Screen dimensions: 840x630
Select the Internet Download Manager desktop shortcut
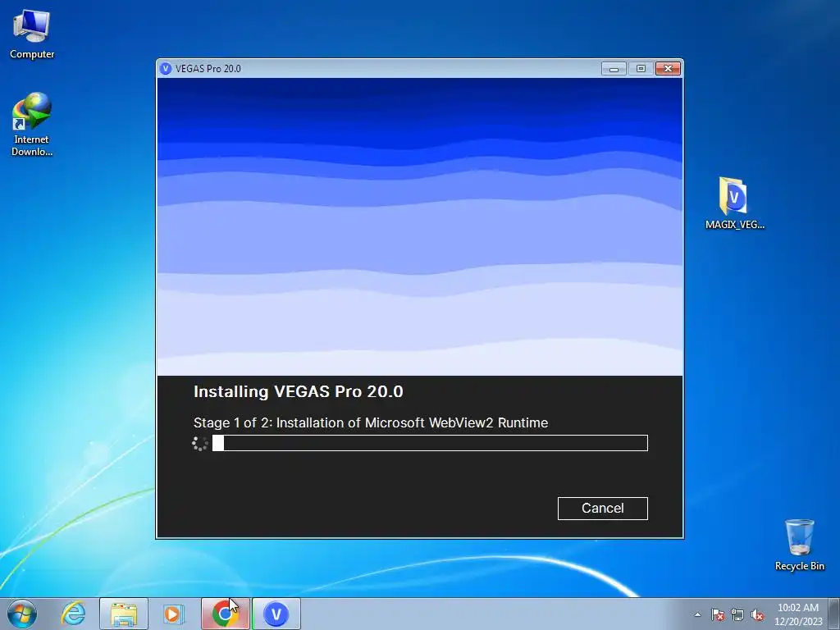click(x=32, y=125)
